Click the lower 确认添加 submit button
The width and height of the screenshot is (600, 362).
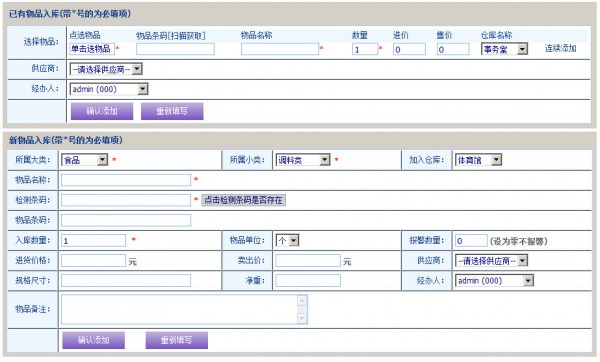pyautogui.click(x=93, y=340)
